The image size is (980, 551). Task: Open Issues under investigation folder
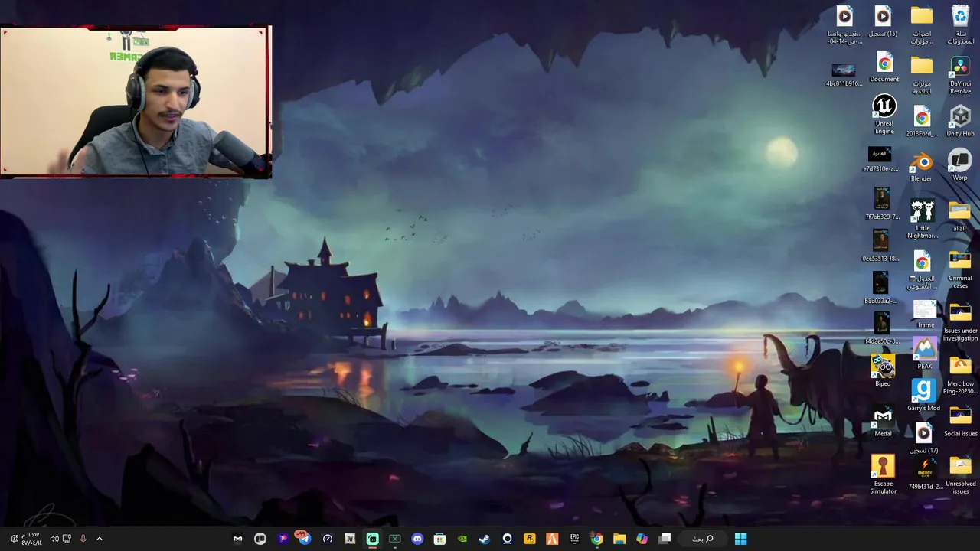point(960,321)
